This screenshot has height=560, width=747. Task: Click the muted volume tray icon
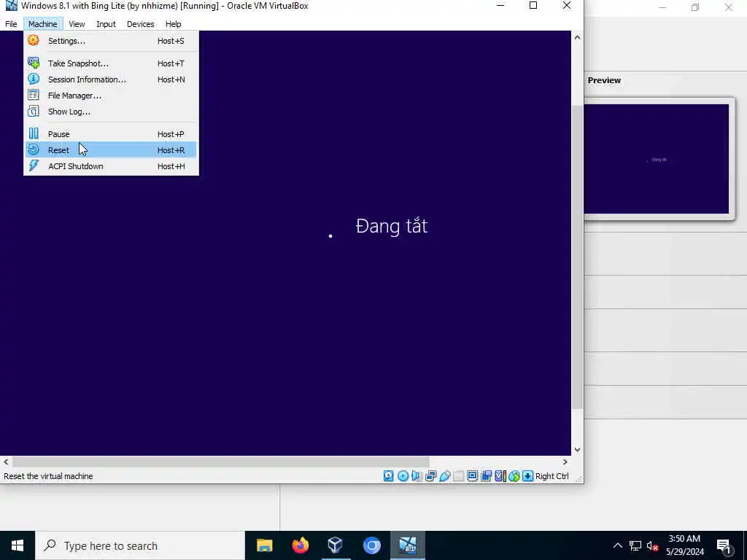point(653,545)
